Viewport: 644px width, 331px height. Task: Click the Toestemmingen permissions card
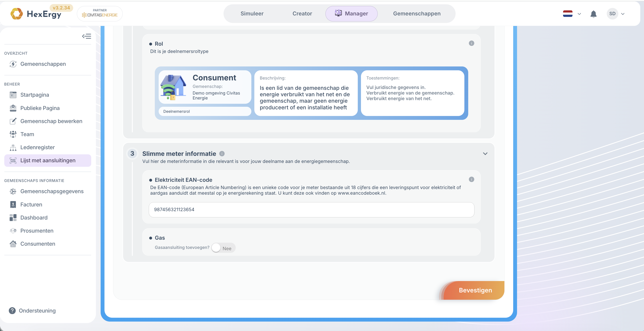413,93
